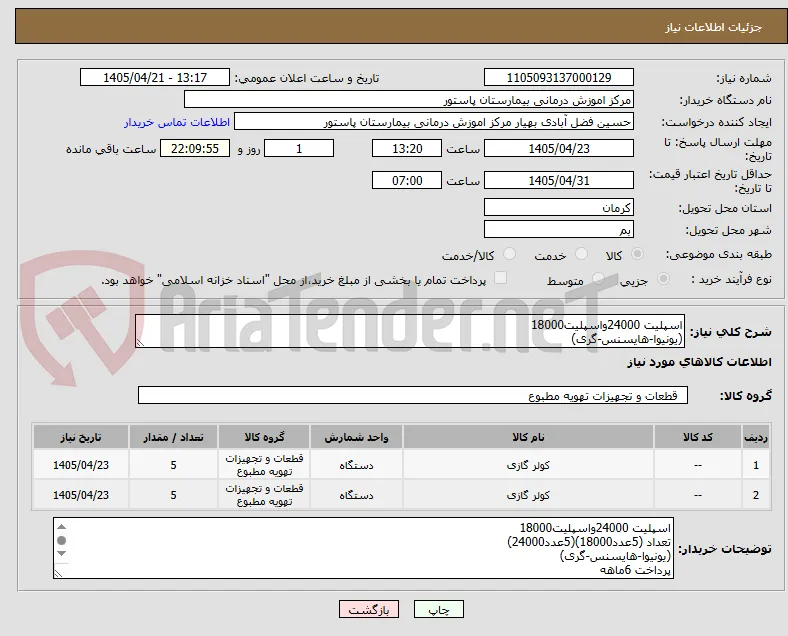Click the چاپ print button

click(439, 609)
